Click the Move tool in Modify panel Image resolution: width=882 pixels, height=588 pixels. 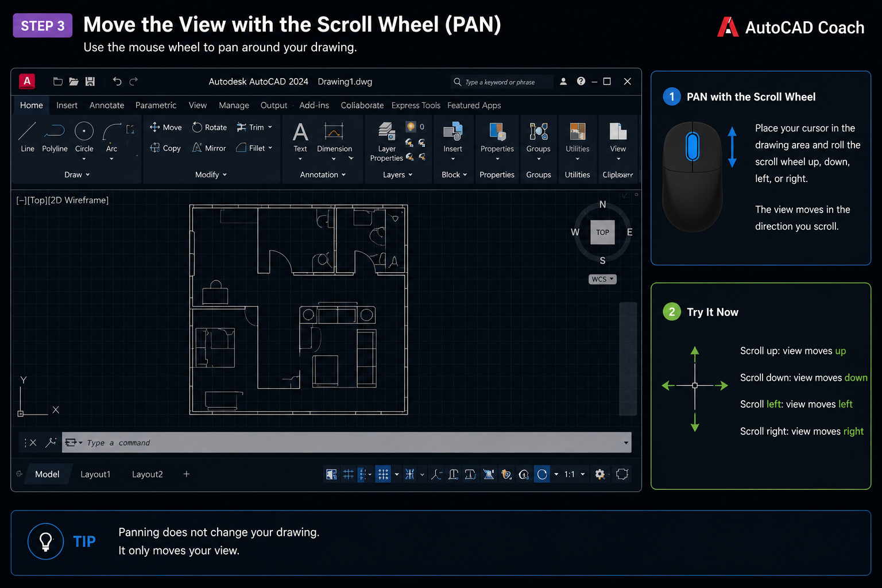(x=165, y=127)
